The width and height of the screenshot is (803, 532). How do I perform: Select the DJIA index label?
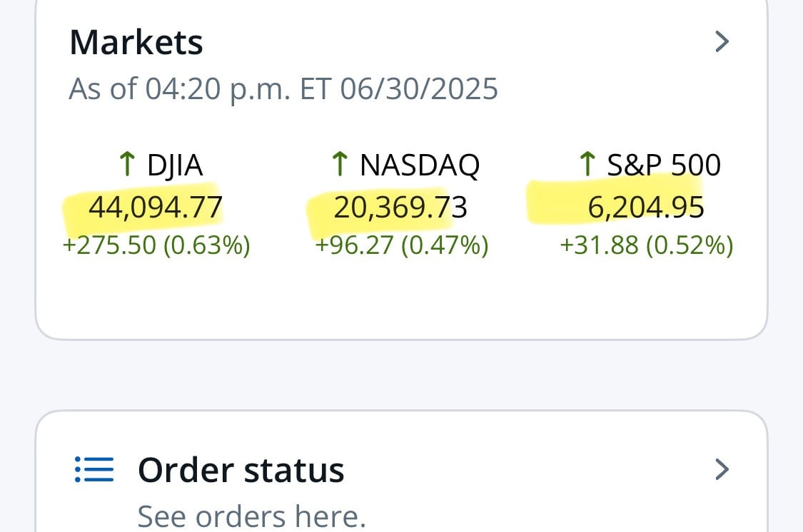click(x=175, y=165)
